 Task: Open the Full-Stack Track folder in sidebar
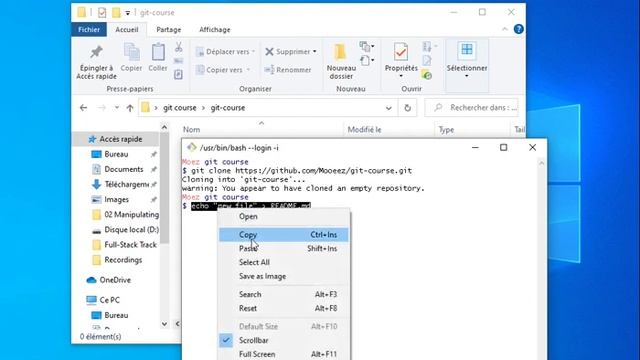point(124,245)
